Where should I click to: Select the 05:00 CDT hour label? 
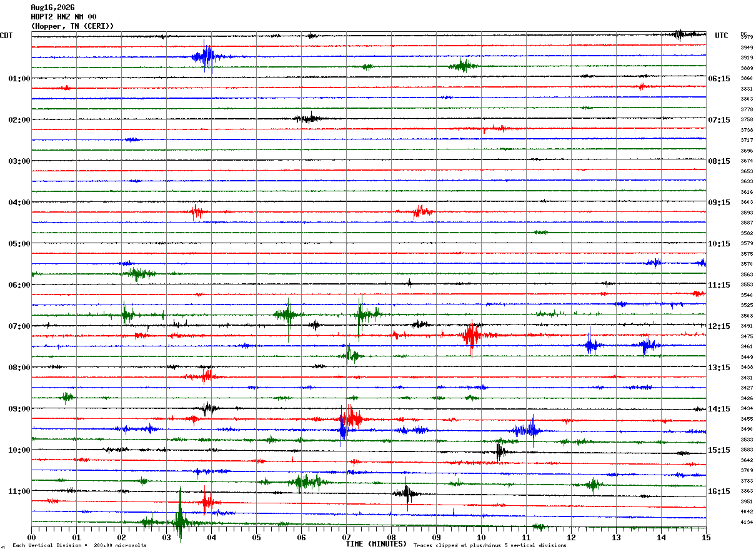19,244
